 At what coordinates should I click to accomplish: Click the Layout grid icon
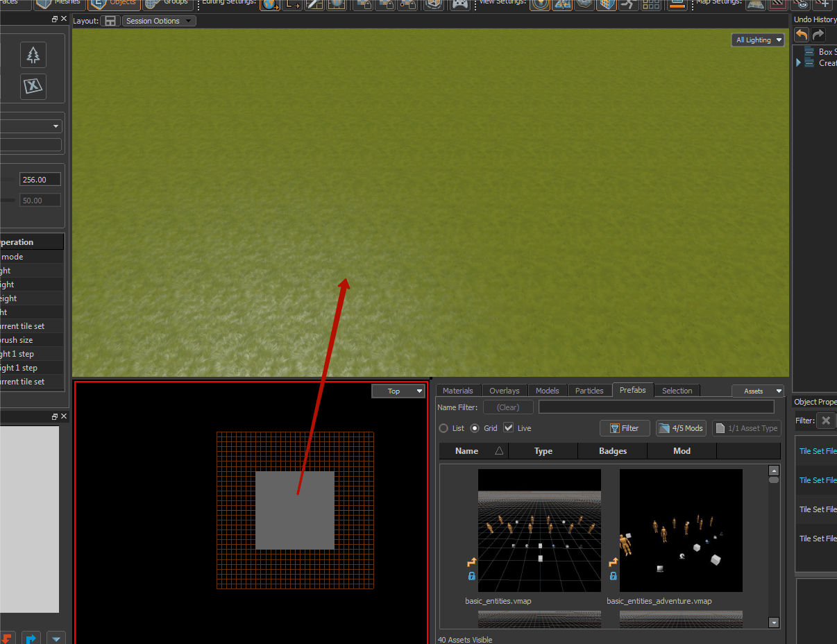click(x=110, y=21)
